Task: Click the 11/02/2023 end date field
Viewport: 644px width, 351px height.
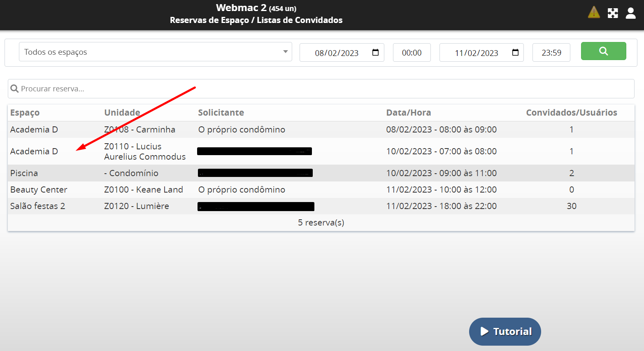Action: tap(476, 53)
